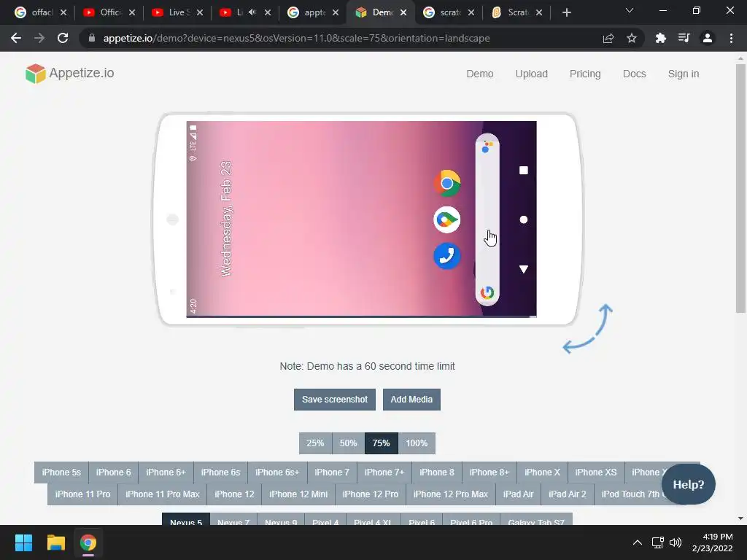Open the Chrome app on the emulated phone
The width and height of the screenshot is (747, 560).
[x=447, y=183]
